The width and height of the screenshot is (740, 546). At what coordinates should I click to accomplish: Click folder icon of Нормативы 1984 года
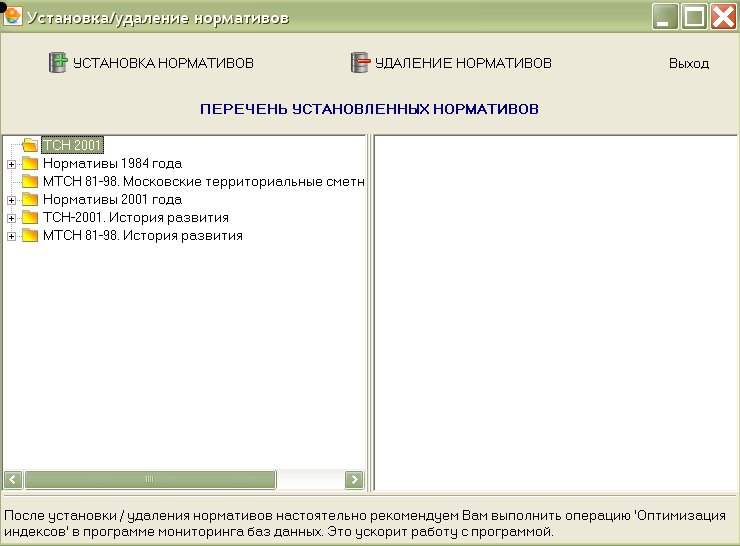pos(30,163)
